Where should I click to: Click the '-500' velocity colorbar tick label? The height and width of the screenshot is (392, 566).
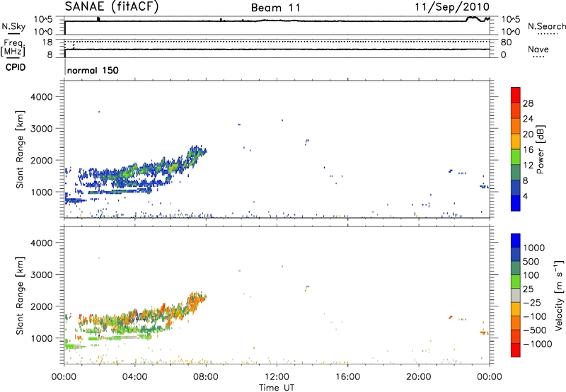tap(534, 330)
